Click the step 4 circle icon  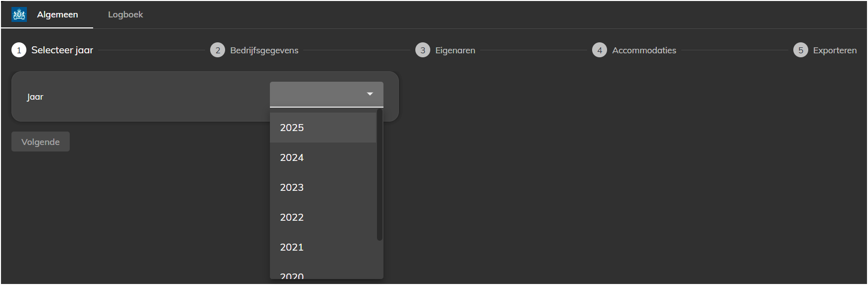tap(600, 50)
